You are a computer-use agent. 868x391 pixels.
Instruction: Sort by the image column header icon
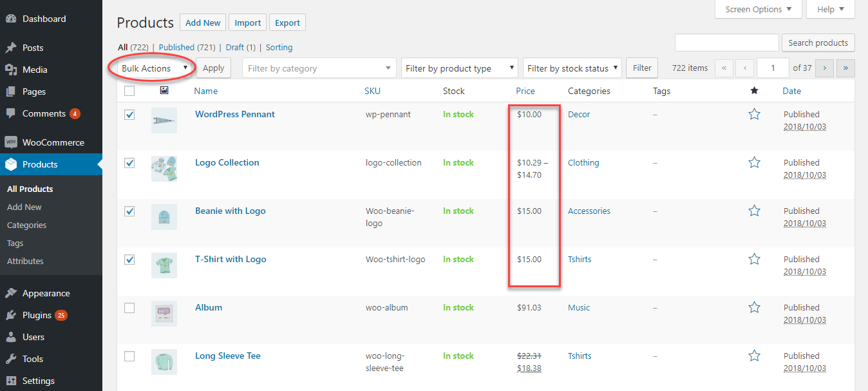164,90
